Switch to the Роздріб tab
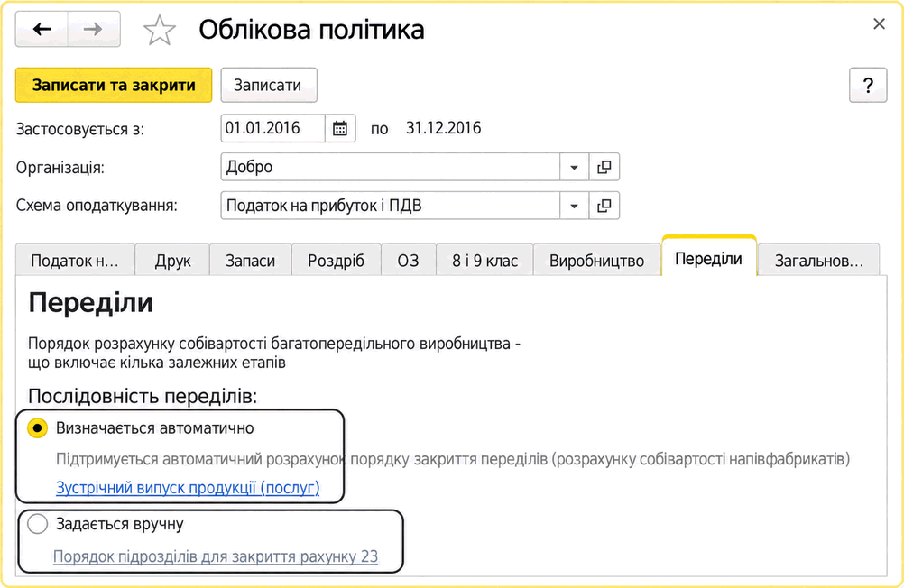The width and height of the screenshot is (904, 588). 337,261
